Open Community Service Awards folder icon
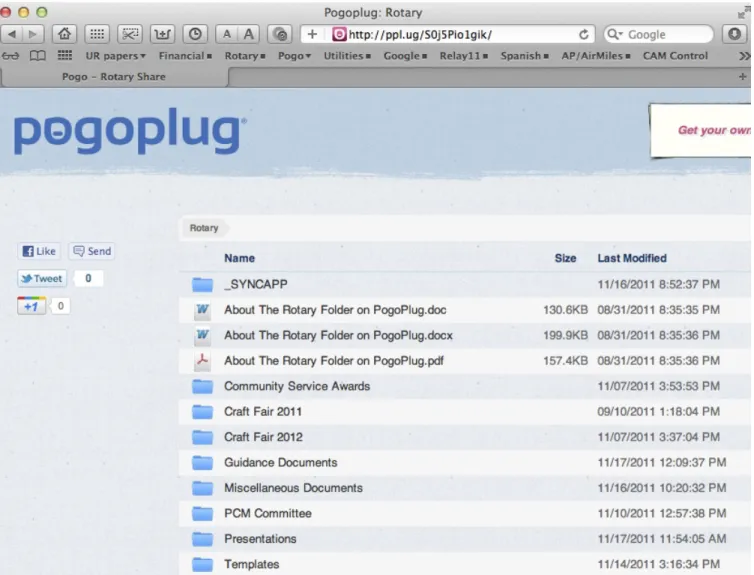 pyautogui.click(x=202, y=386)
